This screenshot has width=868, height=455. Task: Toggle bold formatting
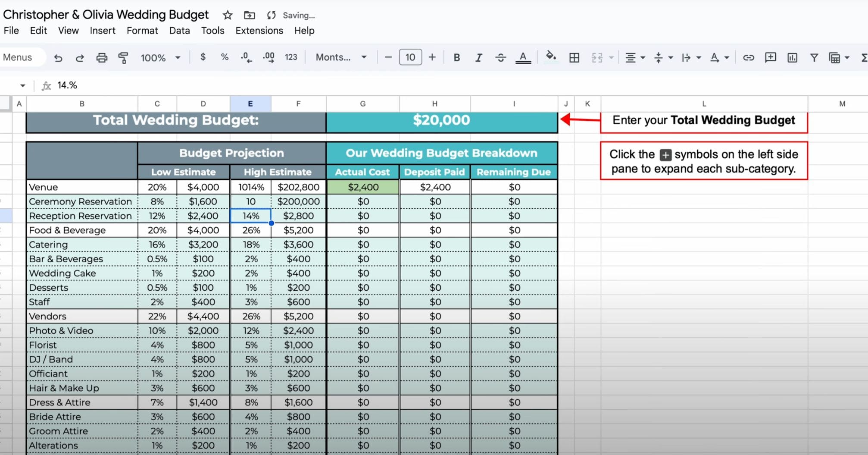tap(457, 58)
